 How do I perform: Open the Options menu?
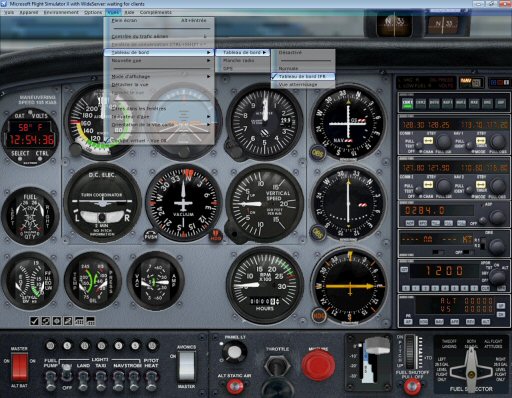point(93,12)
